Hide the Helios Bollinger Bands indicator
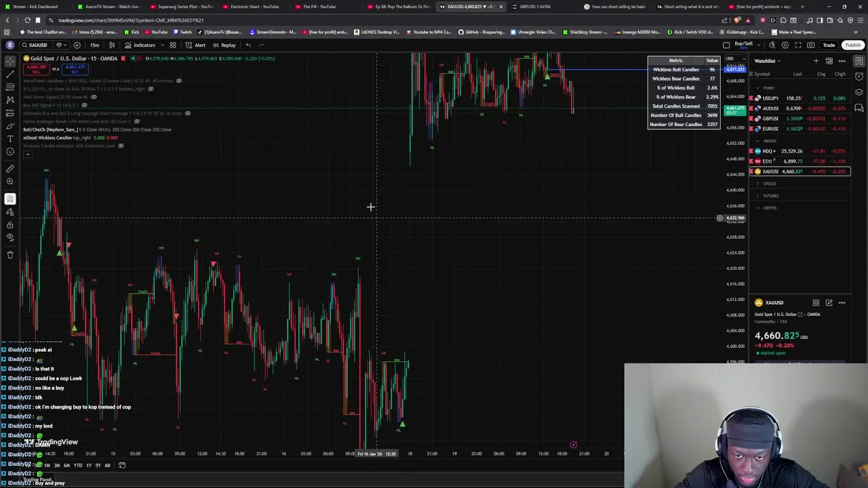This screenshot has width=868, height=488. (136, 121)
